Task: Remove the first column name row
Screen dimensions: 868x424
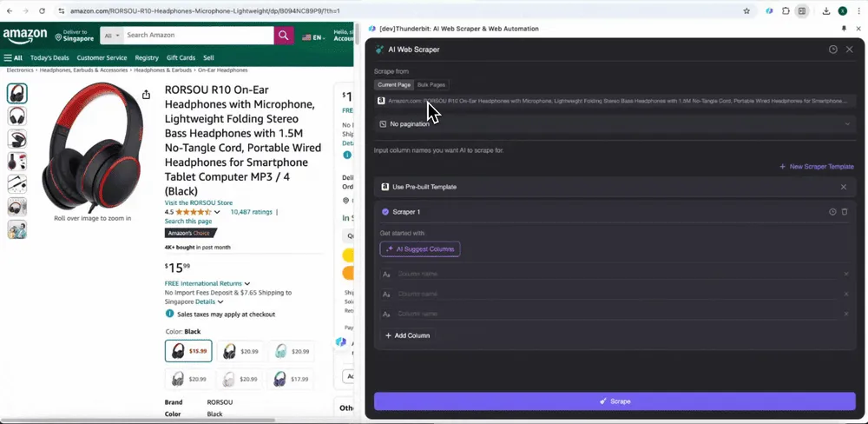Action: (845, 274)
